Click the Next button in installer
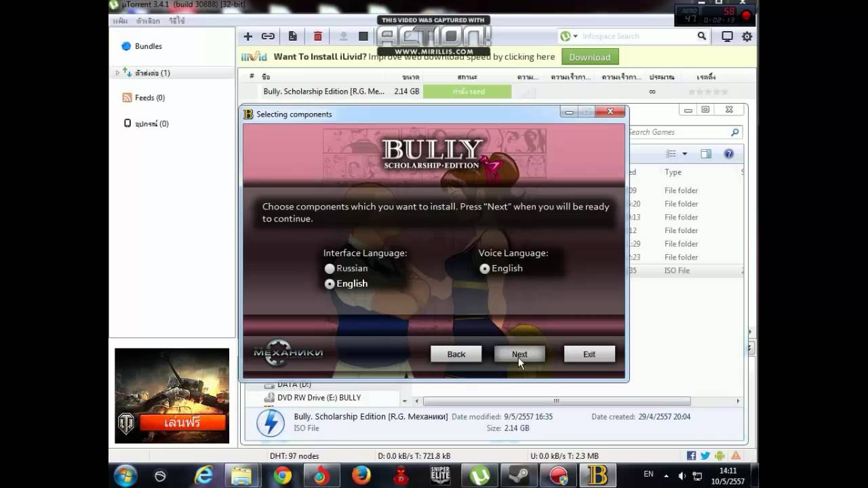The height and width of the screenshot is (488, 868). pyautogui.click(x=519, y=354)
